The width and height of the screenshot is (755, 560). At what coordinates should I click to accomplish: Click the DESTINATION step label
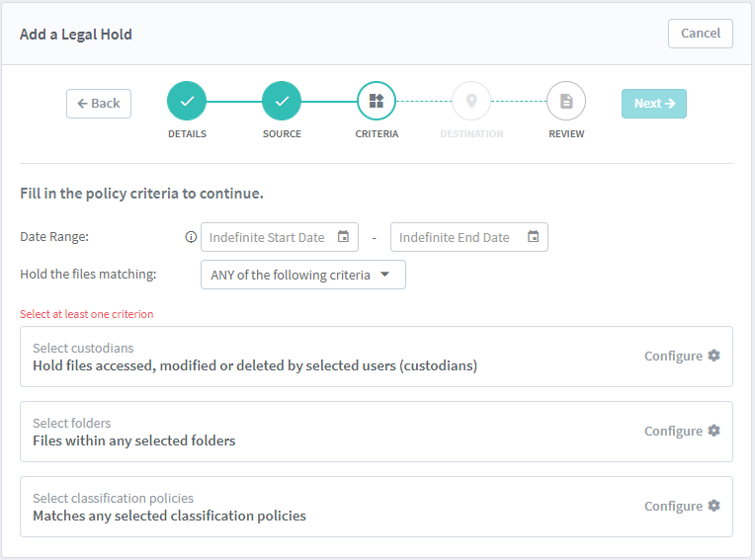471,133
